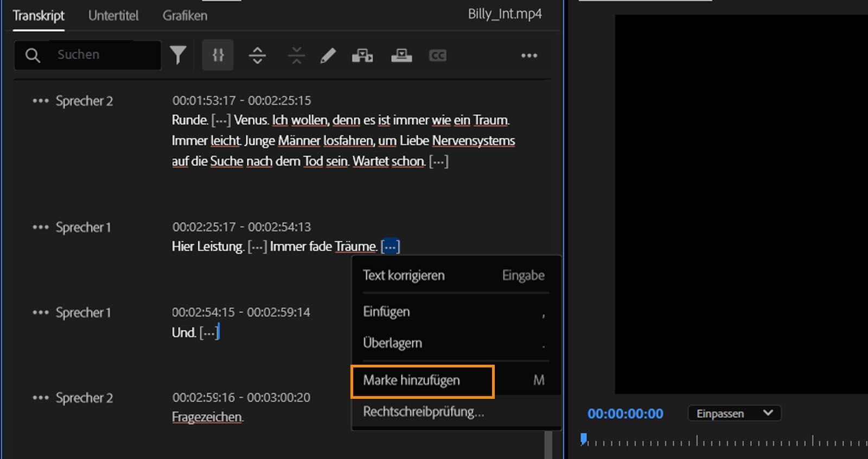This screenshot has width=868, height=459.
Task: Click the Billy_Int.mp4 file name
Action: pos(505,14)
